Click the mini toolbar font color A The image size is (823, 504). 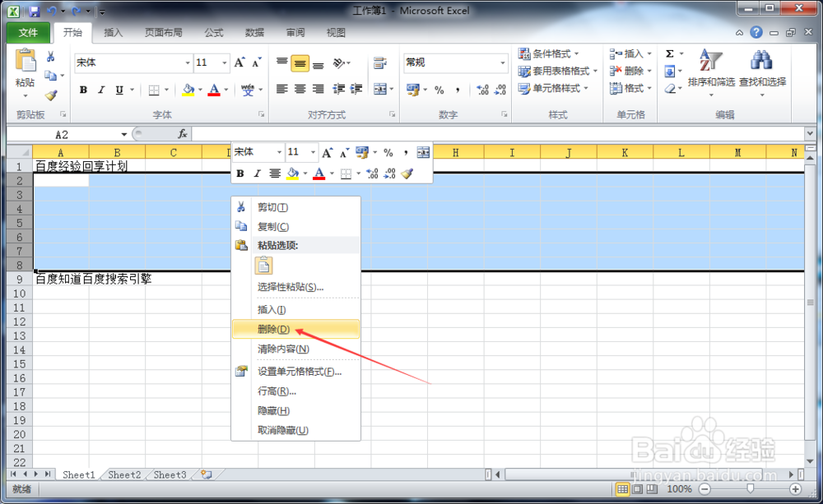(319, 173)
